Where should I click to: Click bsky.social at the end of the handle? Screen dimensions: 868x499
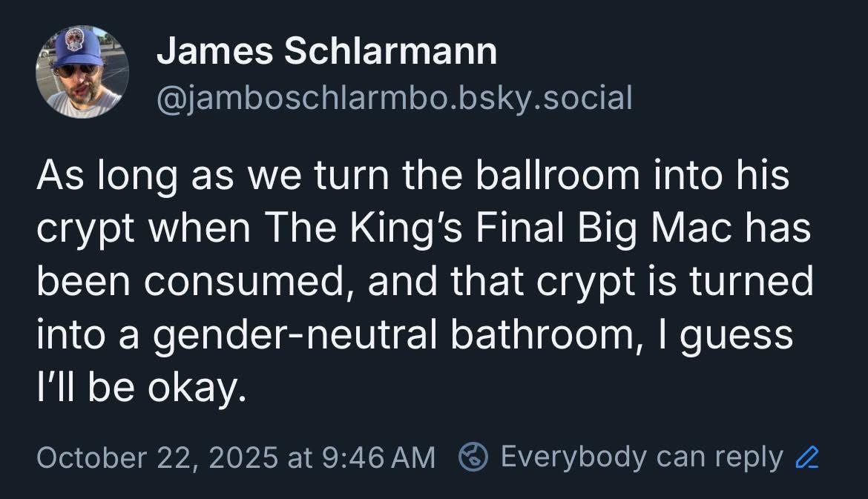pyautogui.click(x=543, y=99)
